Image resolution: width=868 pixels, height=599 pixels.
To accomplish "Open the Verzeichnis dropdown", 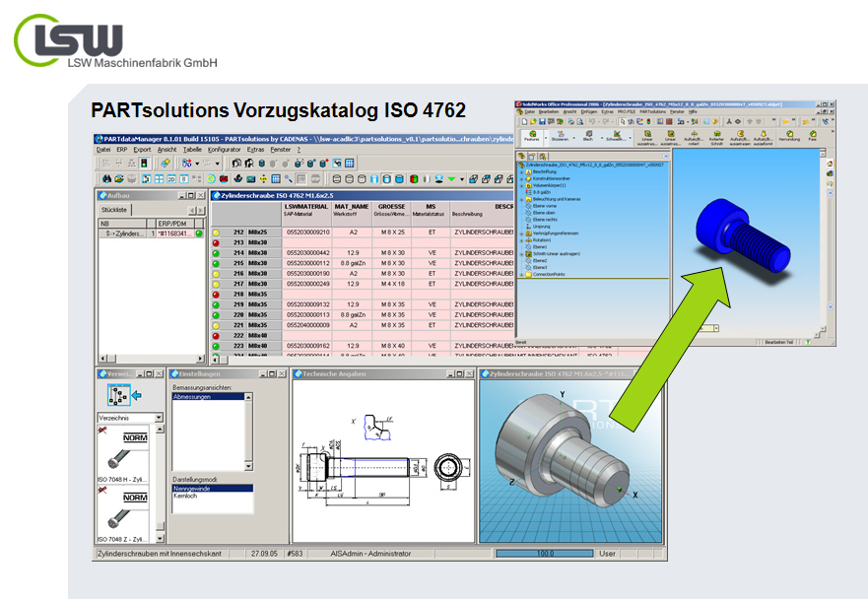I will pyautogui.click(x=159, y=418).
